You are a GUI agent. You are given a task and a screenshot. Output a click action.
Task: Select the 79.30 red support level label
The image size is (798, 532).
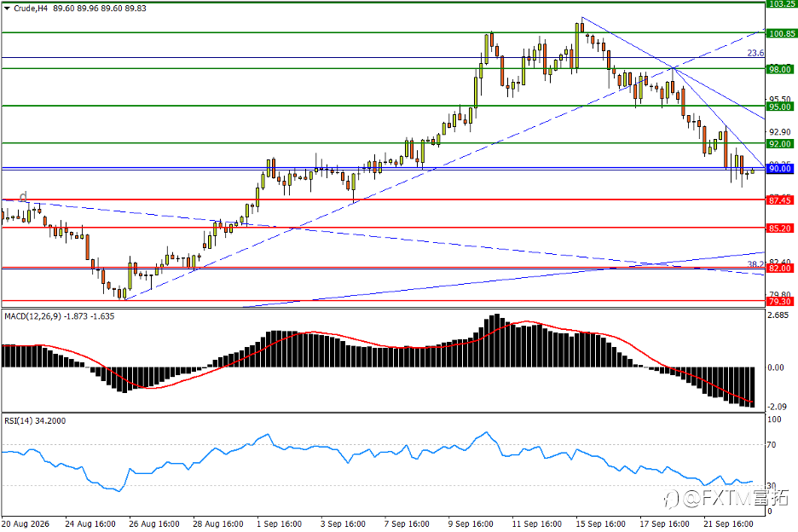(780, 302)
